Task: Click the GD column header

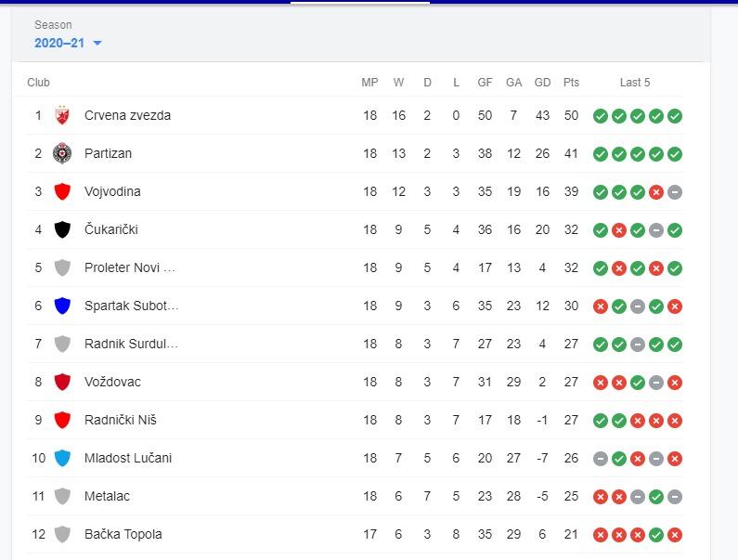Action: [x=542, y=83]
